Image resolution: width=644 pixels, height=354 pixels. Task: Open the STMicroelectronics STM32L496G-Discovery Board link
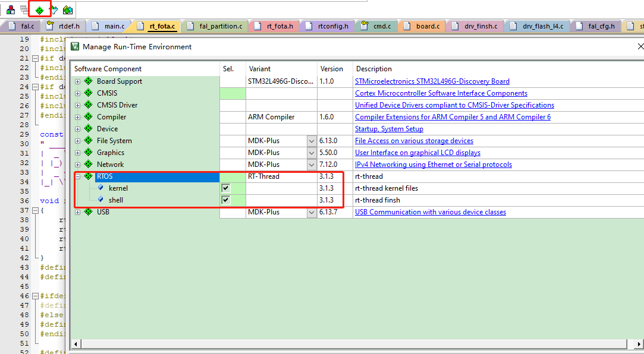tap(432, 81)
